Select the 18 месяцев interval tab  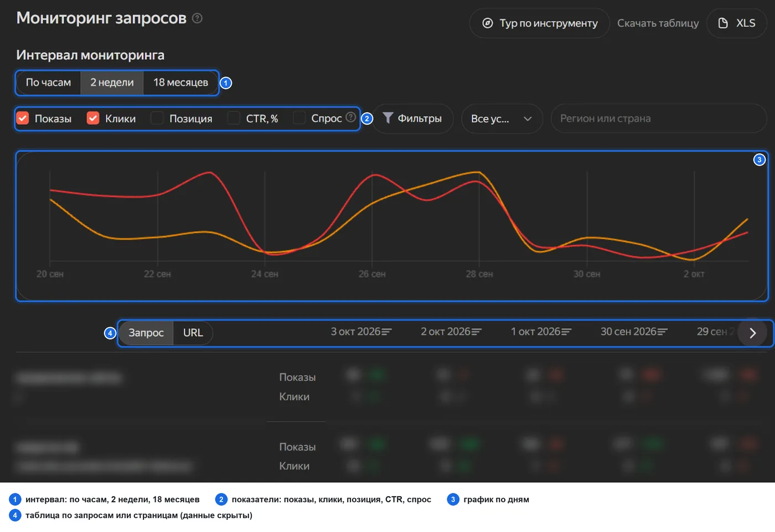click(180, 82)
